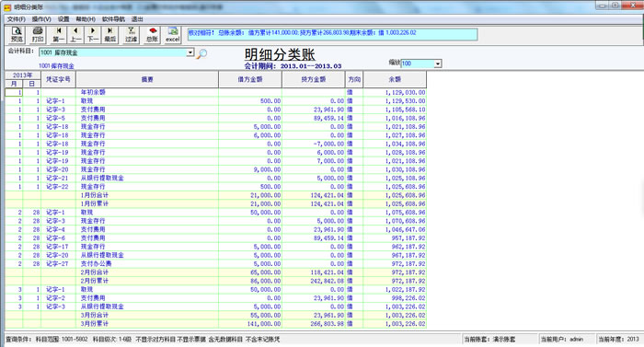Click the magnifier search icon beside account

(x=201, y=53)
